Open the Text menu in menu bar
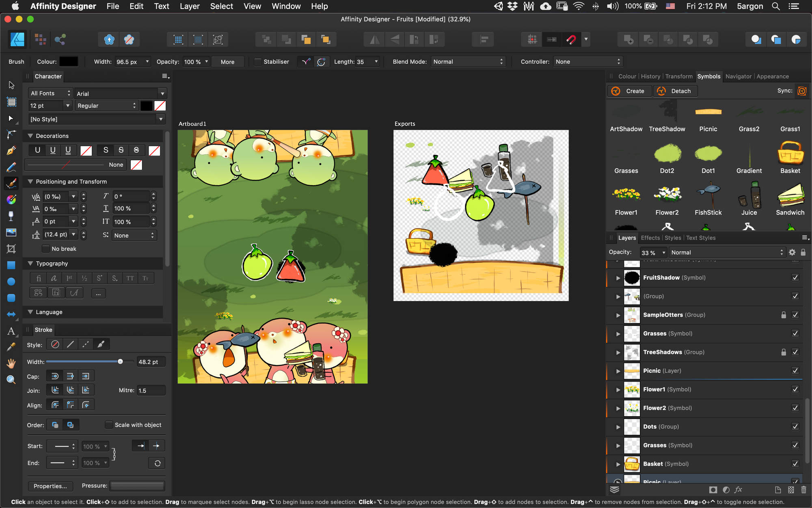Screen dimensions: 812x508 [x=161, y=7]
